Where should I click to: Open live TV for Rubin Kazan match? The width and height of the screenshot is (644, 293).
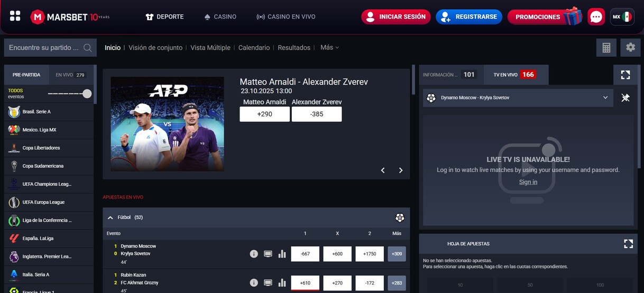pos(268,283)
